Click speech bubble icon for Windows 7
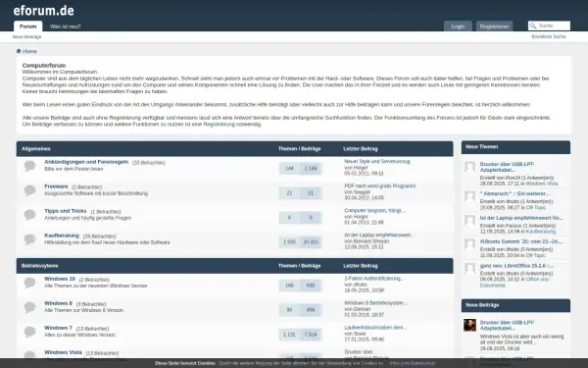This screenshot has height=368, width=588. 29,332
